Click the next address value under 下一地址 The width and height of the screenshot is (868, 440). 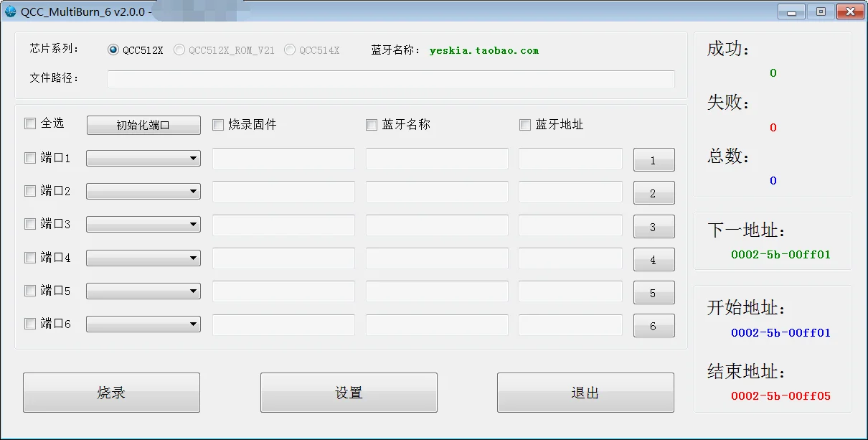click(x=780, y=254)
